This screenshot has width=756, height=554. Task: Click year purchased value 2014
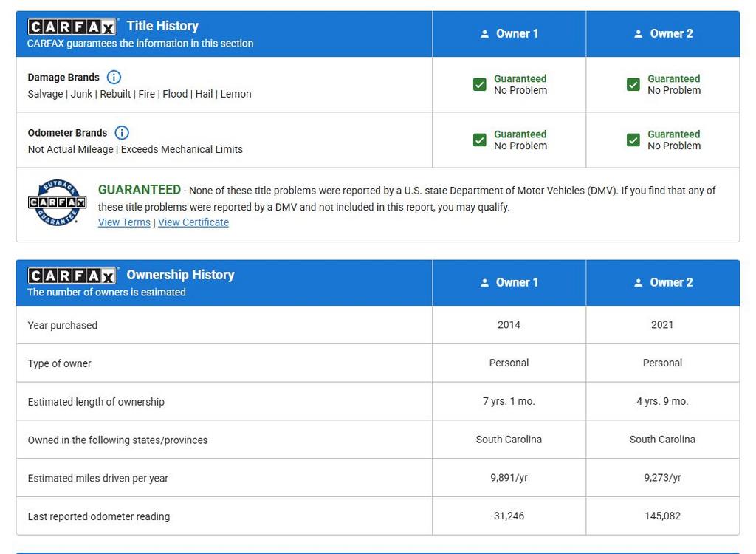coord(509,325)
